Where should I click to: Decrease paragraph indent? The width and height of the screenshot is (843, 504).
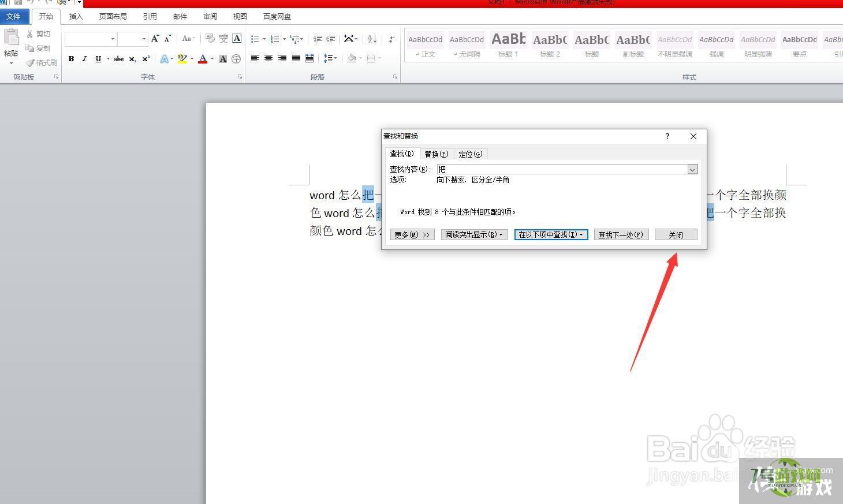tap(318, 39)
